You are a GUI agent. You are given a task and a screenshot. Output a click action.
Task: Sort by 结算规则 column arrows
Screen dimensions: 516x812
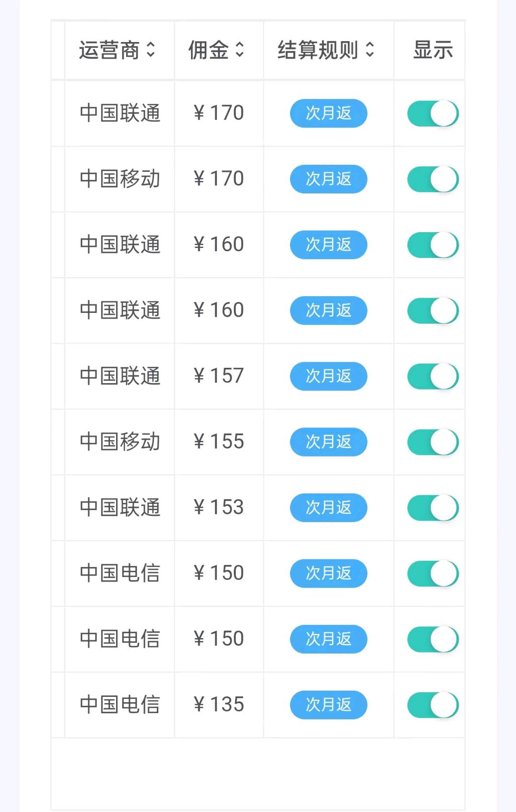pyautogui.click(x=370, y=50)
